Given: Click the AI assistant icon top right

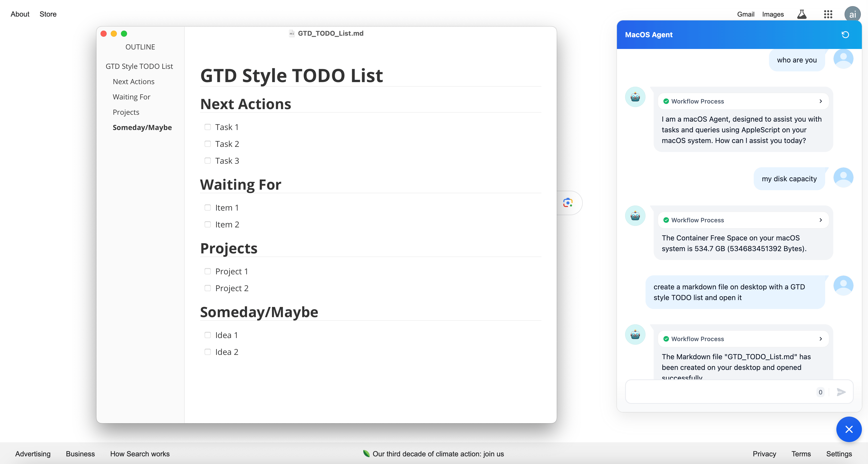Looking at the screenshot, I should [852, 14].
